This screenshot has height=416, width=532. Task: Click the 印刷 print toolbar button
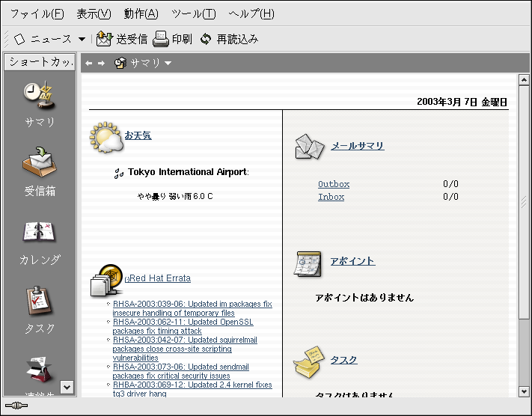pos(172,39)
